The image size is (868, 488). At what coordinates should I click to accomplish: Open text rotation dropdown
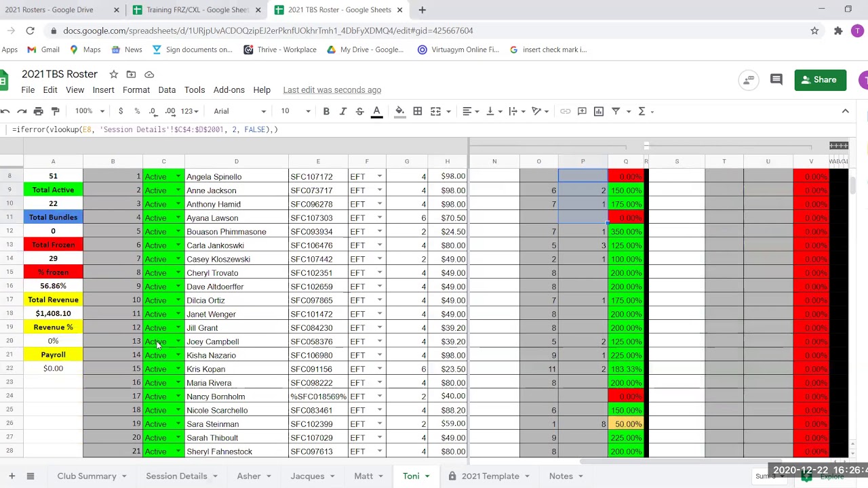[x=540, y=111]
